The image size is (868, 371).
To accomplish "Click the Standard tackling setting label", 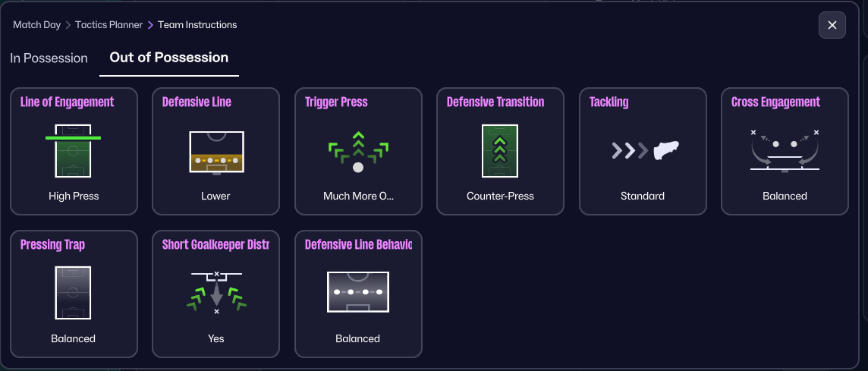I will coord(643,196).
